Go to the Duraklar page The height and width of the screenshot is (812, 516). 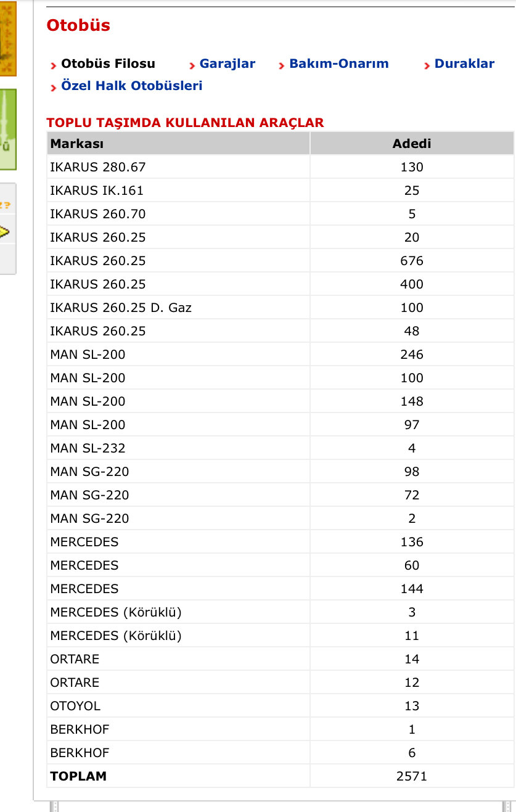[464, 64]
